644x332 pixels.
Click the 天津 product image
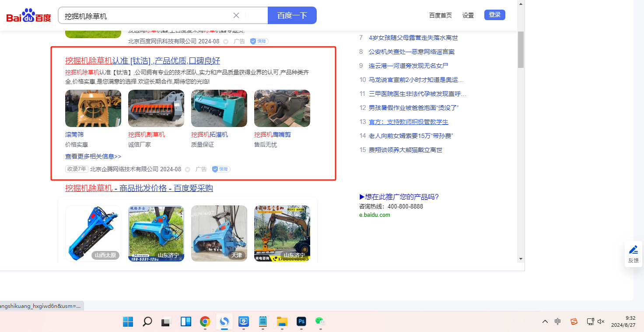click(x=219, y=233)
